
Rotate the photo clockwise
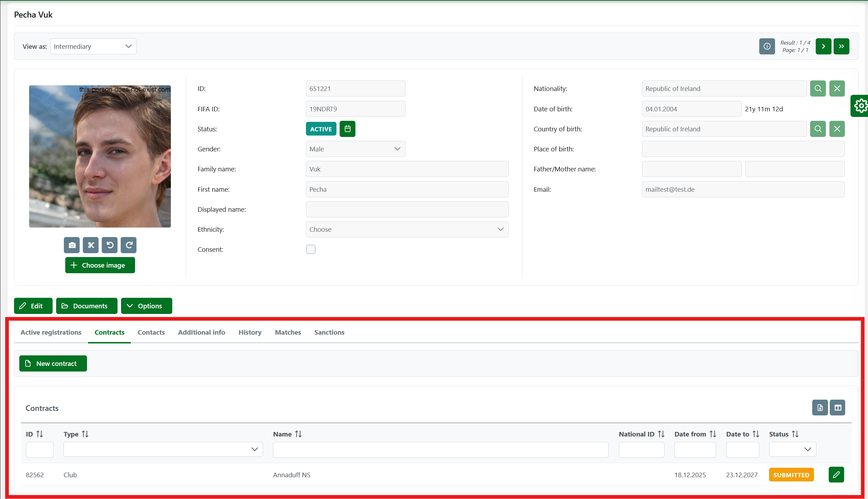point(128,245)
